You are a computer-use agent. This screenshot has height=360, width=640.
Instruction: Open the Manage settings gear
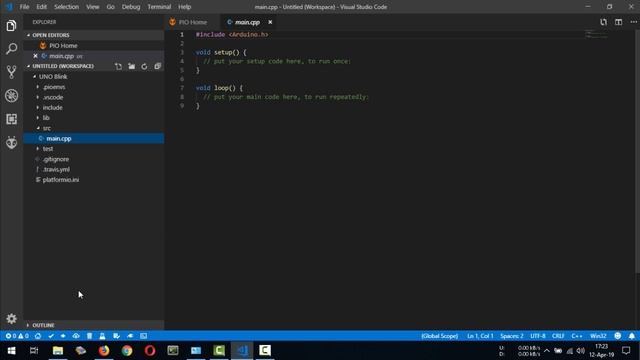tap(11, 318)
